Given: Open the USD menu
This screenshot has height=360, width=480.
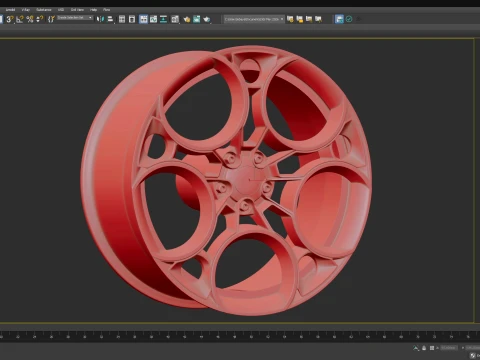Looking at the screenshot, I should click(61, 10).
